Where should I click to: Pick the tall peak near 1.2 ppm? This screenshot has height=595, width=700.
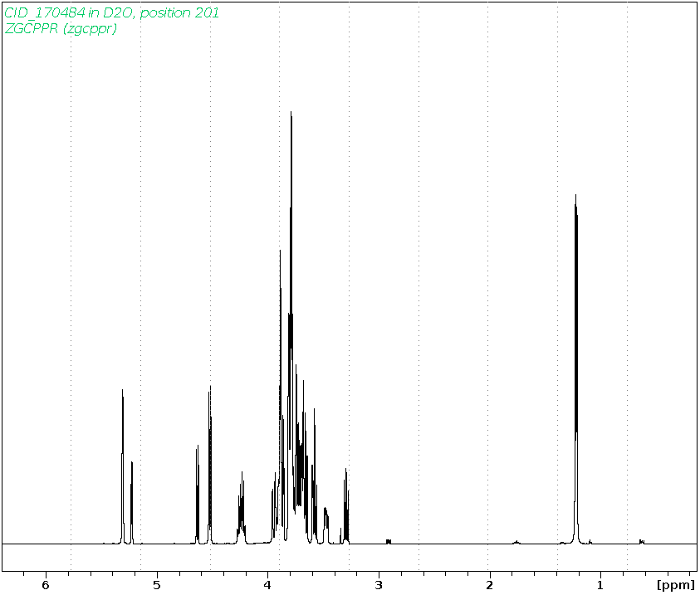coord(576,369)
